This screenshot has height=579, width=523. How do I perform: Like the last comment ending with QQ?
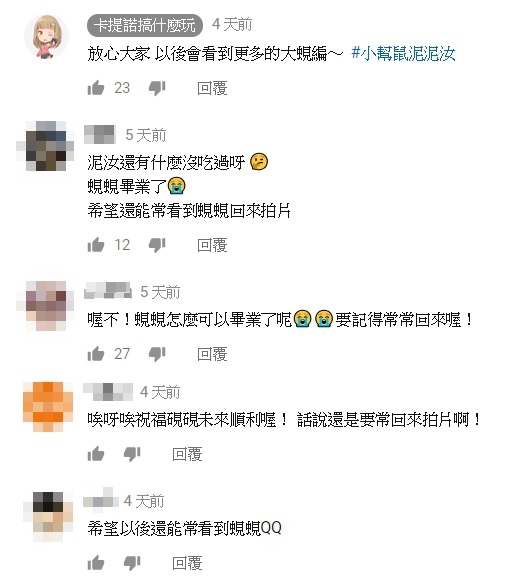point(96,563)
